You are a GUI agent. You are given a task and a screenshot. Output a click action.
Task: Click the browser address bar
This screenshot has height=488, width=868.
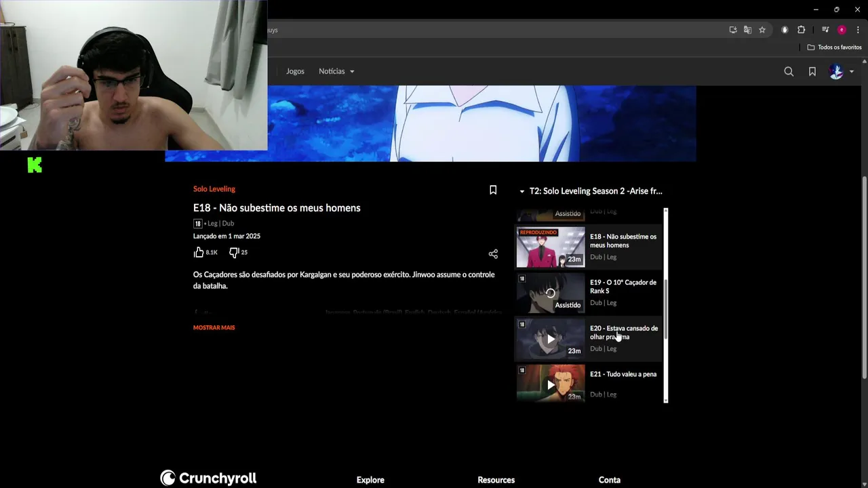coord(495,30)
